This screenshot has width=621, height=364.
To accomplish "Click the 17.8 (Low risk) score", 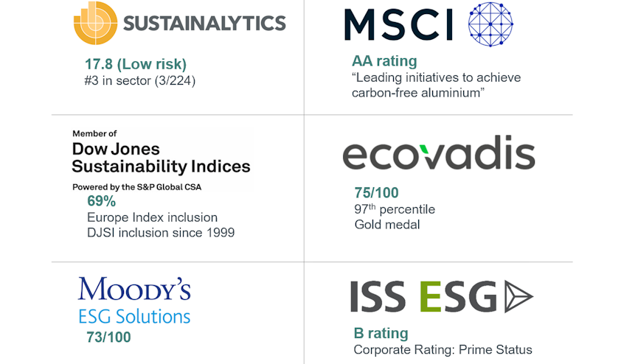I will (135, 64).
